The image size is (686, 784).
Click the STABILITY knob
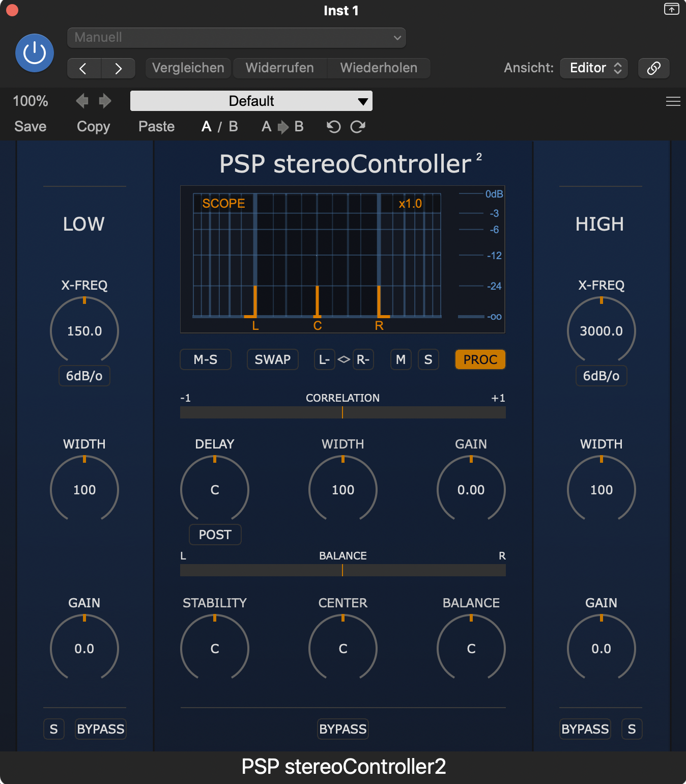(x=215, y=649)
